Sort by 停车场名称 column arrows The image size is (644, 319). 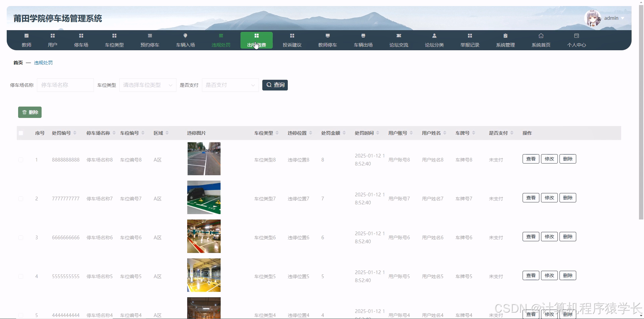pyautogui.click(x=114, y=133)
